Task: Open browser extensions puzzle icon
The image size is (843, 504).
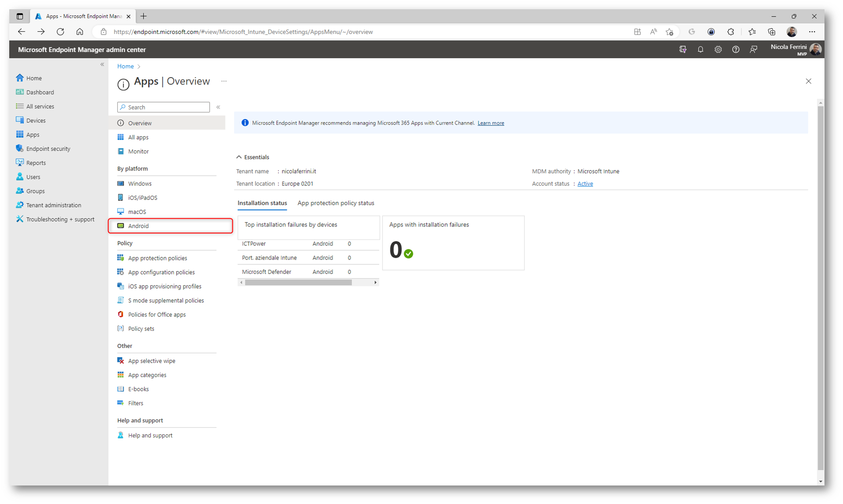Action: tap(730, 32)
